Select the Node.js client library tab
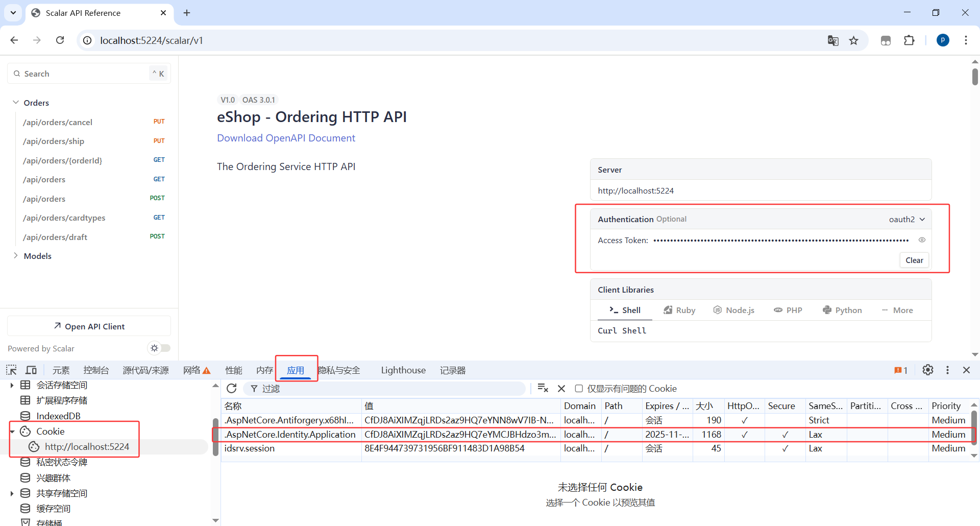980x526 pixels. pyautogui.click(x=734, y=310)
